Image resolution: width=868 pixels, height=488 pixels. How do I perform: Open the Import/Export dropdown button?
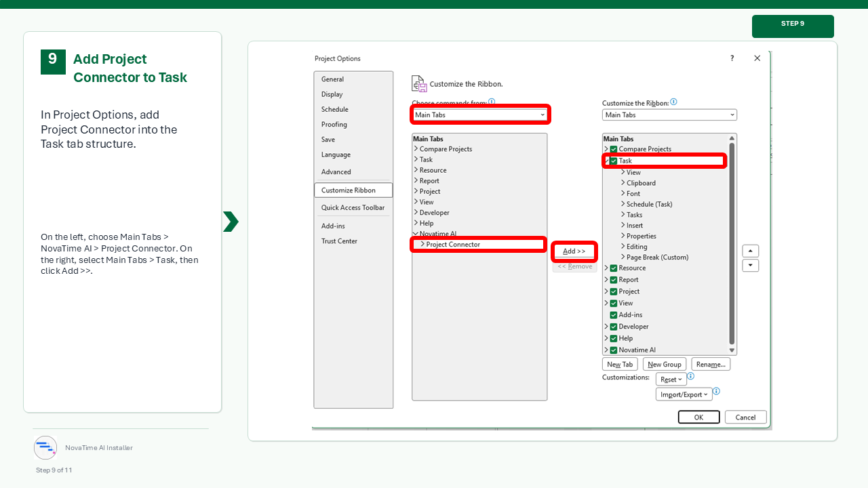(x=684, y=394)
